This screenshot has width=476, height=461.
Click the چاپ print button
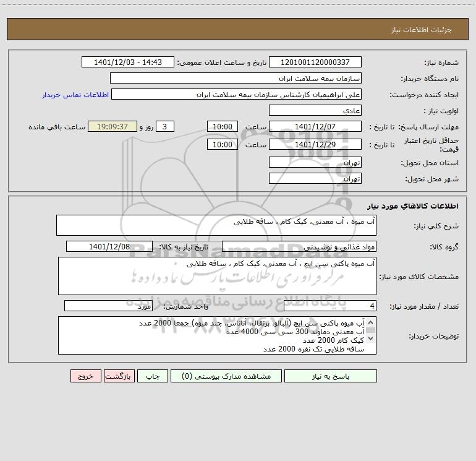coord(153,376)
